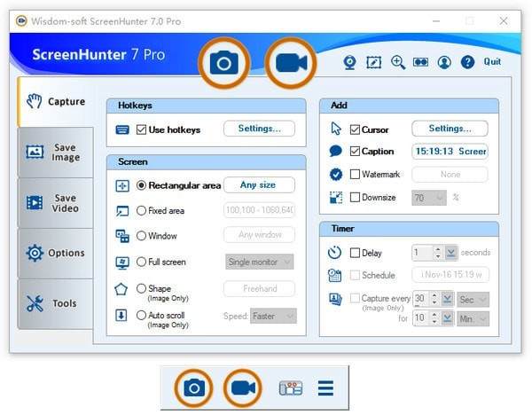Uncheck the Use hotkeys checkbox
Image resolution: width=532 pixels, height=415 pixels.
[142, 129]
